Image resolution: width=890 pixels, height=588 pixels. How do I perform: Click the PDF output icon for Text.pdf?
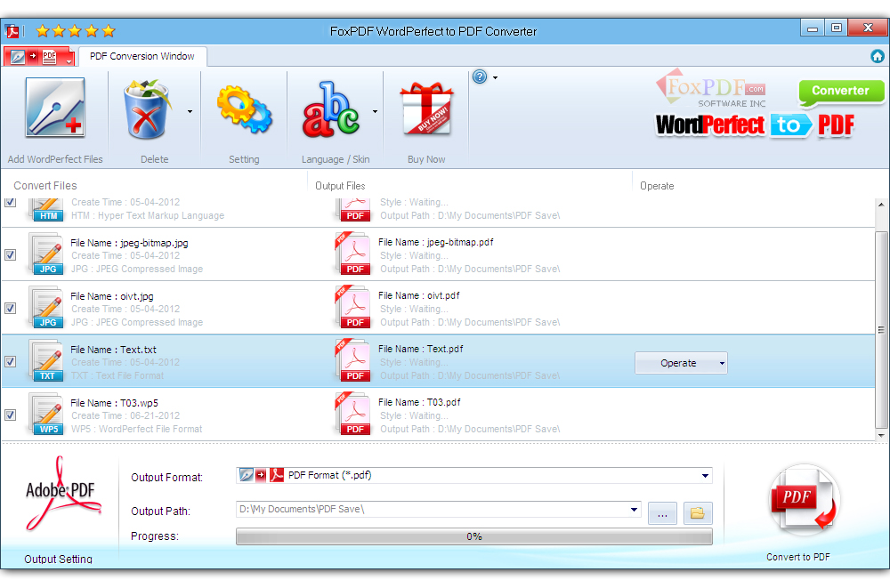click(353, 360)
